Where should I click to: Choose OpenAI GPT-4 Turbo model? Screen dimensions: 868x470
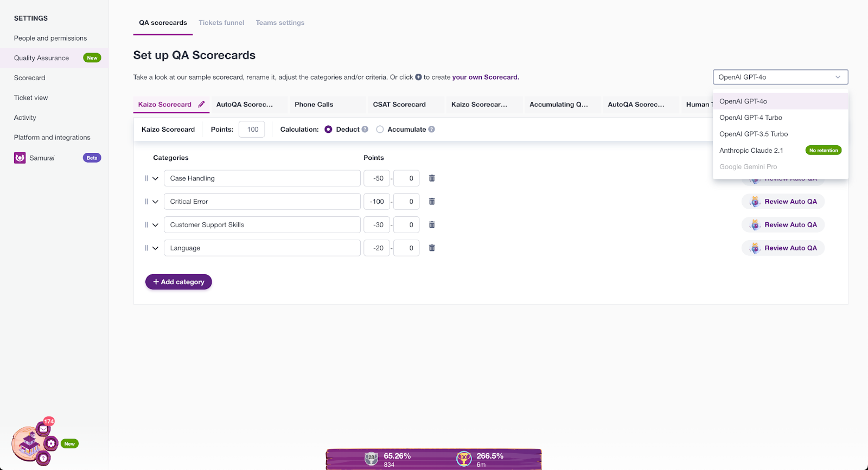(780, 118)
